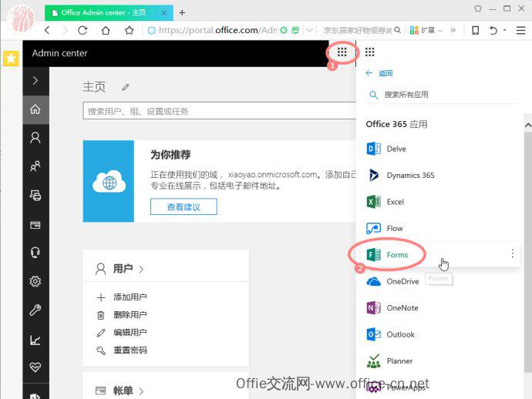Click the browser profile avatar
Viewport: 532px width, 399px height.
[x=22, y=19]
